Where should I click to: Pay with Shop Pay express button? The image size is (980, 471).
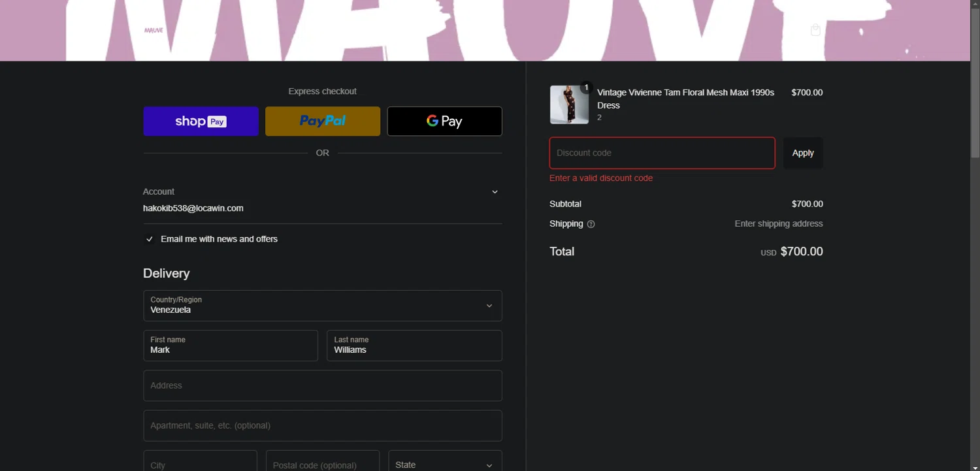tap(201, 122)
